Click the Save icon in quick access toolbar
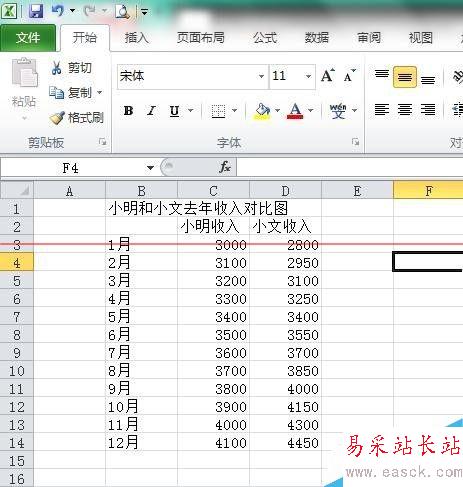463x487 pixels. 36,11
